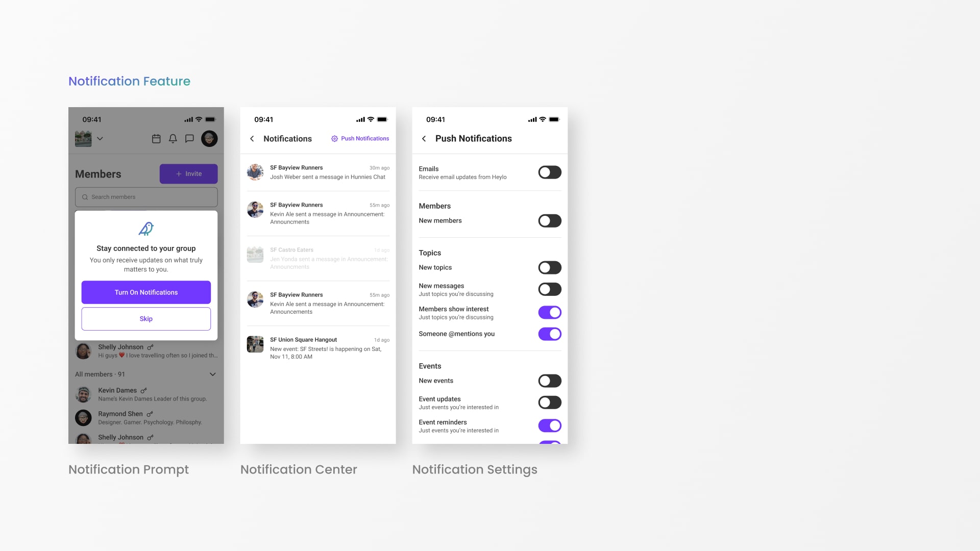The height and width of the screenshot is (551, 980).
Task: Tap Search members input field
Action: click(145, 196)
